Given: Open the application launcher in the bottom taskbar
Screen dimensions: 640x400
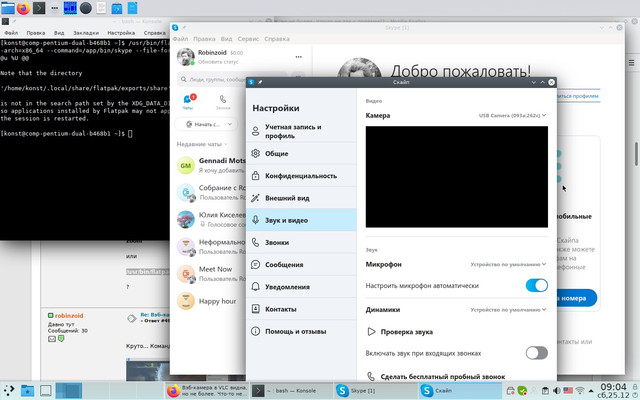Looking at the screenshot, I should coord(9,391).
